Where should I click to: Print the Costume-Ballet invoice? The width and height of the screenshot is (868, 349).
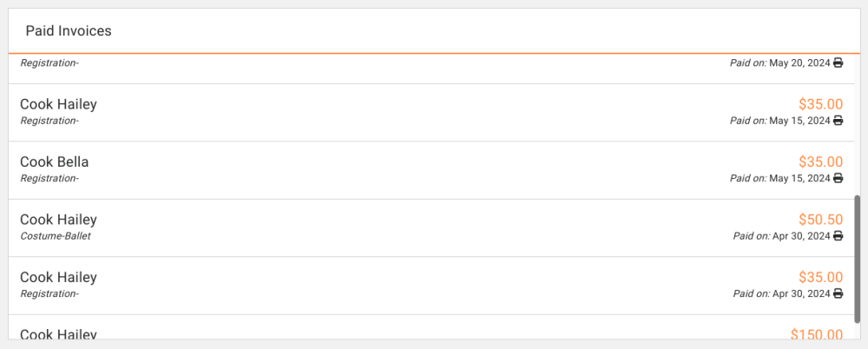point(838,236)
